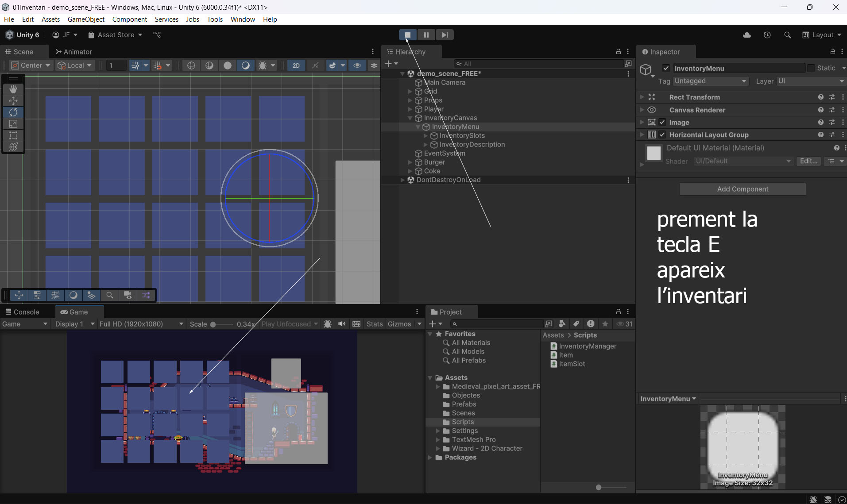The height and width of the screenshot is (504, 847).
Task: Uncheck the InventoryMenu active checkbox
Action: pyautogui.click(x=666, y=68)
